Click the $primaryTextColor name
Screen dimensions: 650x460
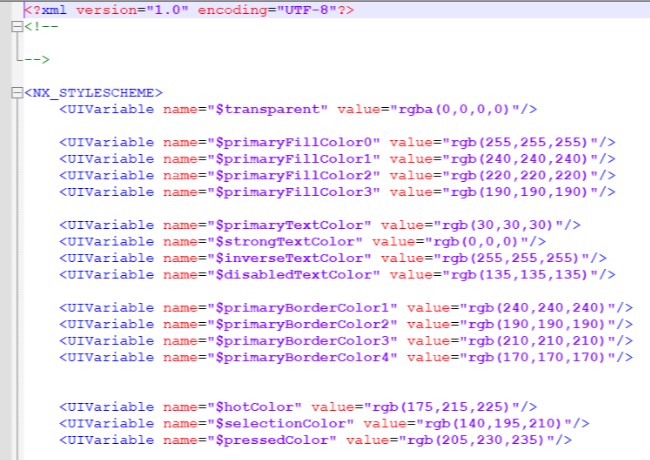pyautogui.click(x=293, y=225)
